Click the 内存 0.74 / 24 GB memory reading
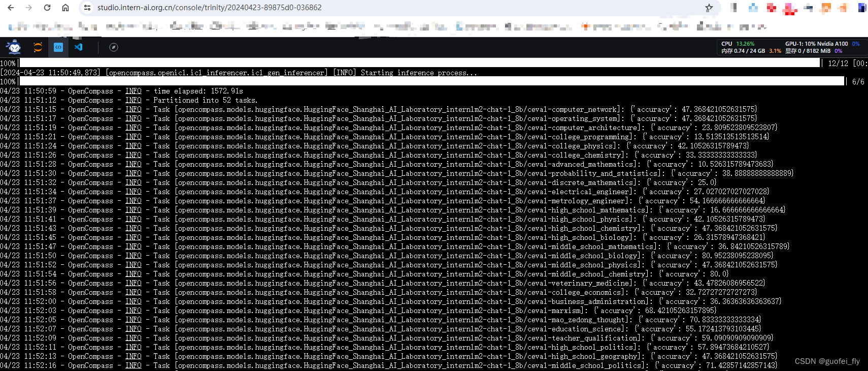This screenshot has width=868, height=371. click(743, 51)
